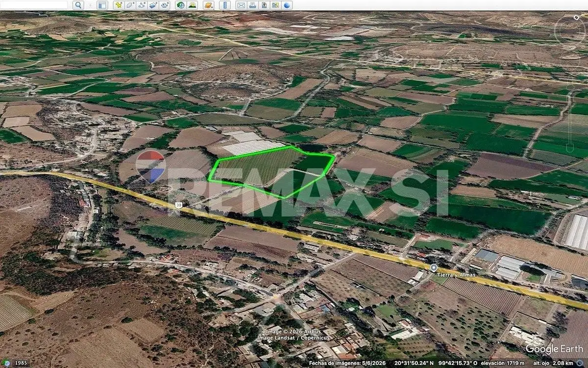Click the Google Earth logo
Screen dimensions: 588x368
[555, 349]
